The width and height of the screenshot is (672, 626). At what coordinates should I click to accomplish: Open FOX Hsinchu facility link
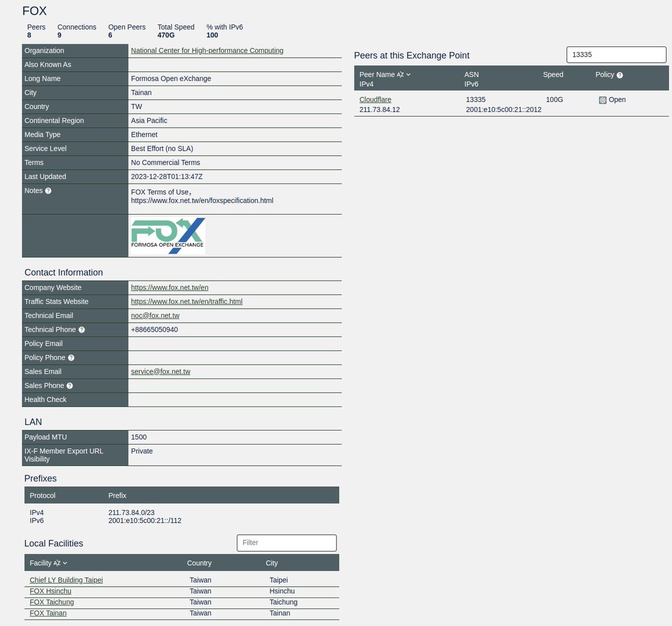[50, 591]
